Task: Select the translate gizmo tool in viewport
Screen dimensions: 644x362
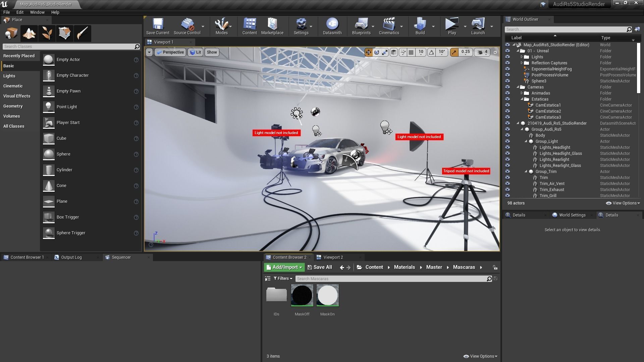Action: (x=368, y=52)
